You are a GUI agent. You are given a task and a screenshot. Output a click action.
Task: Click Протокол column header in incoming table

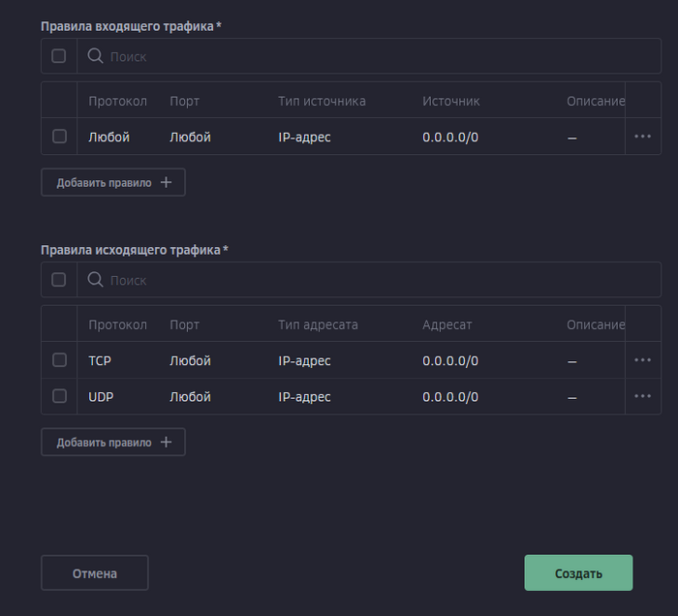coord(117,101)
